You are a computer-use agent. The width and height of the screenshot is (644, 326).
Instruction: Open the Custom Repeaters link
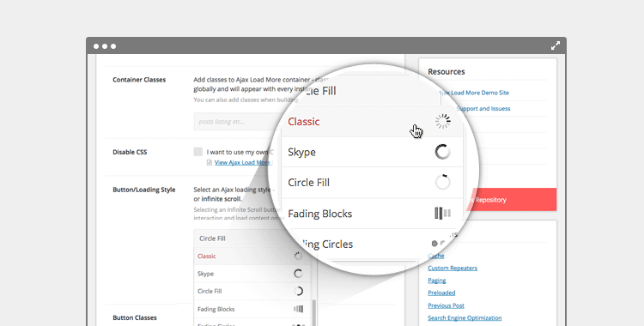[x=453, y=269]
